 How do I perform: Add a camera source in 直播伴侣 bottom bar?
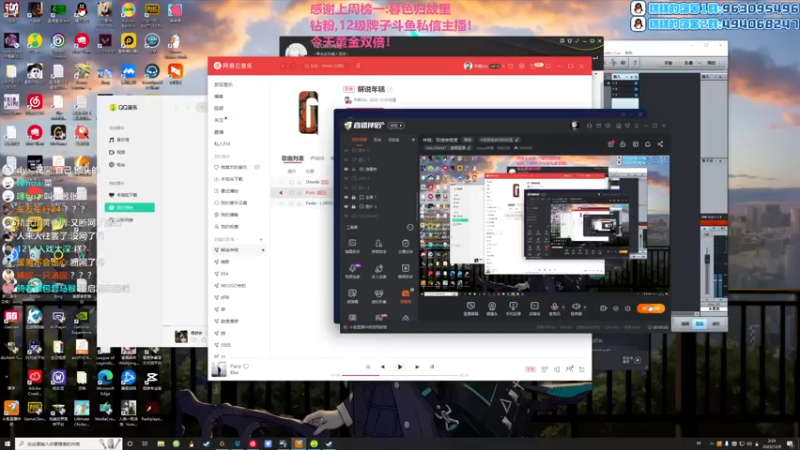coord(492,308)
